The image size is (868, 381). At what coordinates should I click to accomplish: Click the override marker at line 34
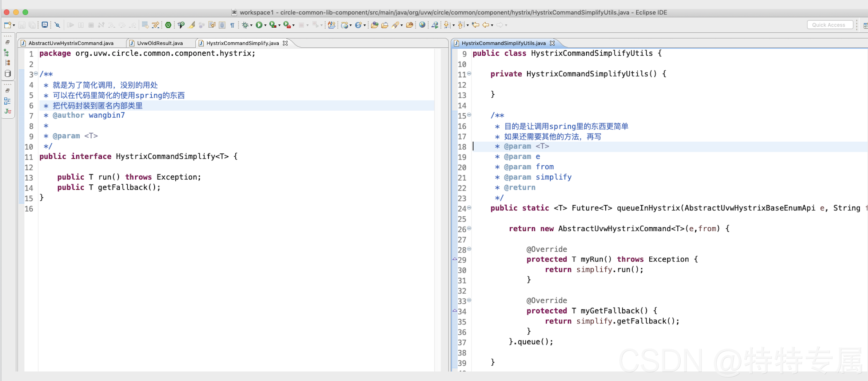454,310
